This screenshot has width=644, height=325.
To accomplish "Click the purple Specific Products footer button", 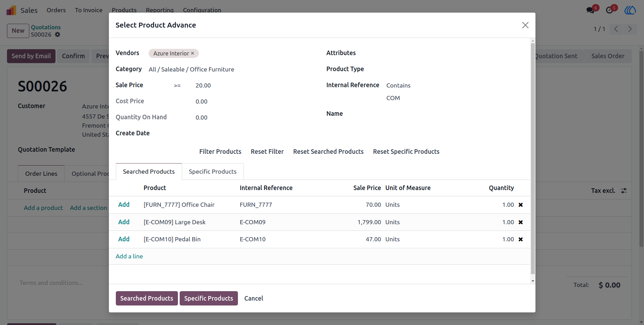I will point(209,298).
